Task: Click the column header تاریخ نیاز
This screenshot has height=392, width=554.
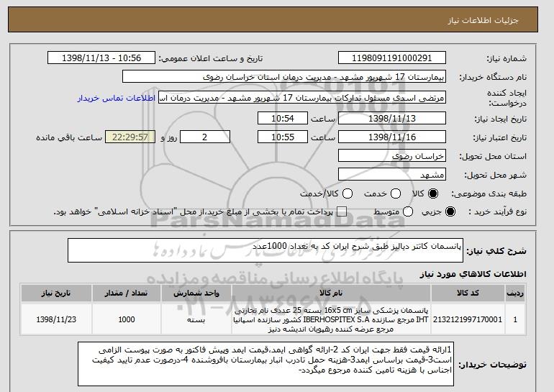Action: click(x=56, y=293)
